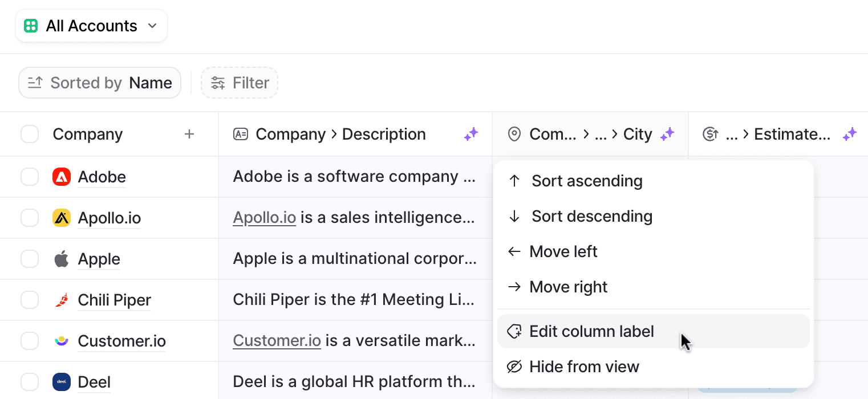Follow the Apollo.io link in the description
This screenshot has width=868, height=399.
point(265,218)
